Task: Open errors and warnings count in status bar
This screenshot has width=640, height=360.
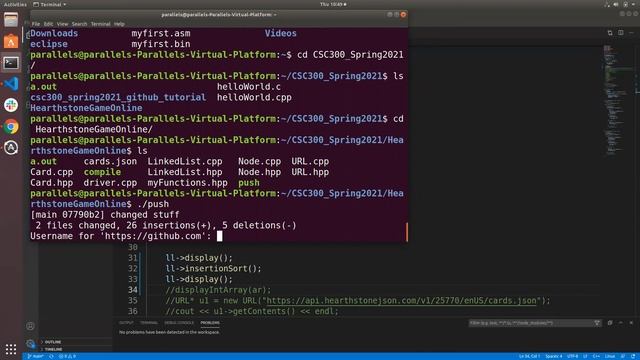Action: [67, 356]
